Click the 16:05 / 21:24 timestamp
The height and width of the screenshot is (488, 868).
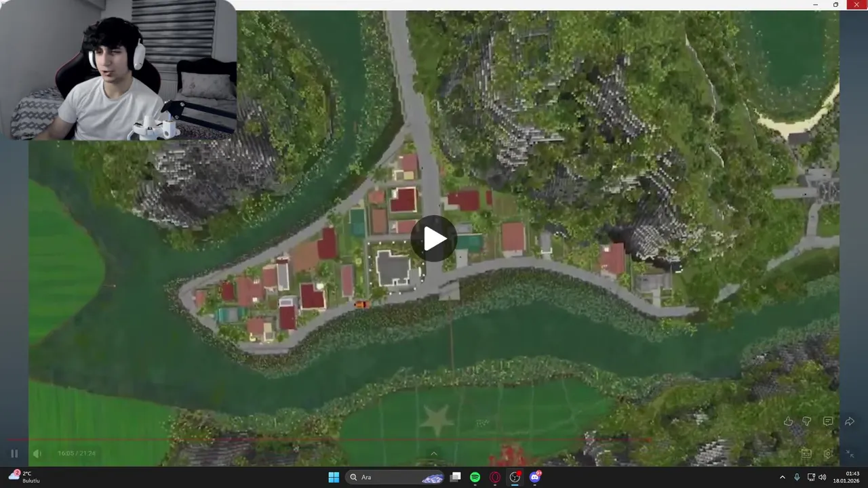tap(77, 453)
